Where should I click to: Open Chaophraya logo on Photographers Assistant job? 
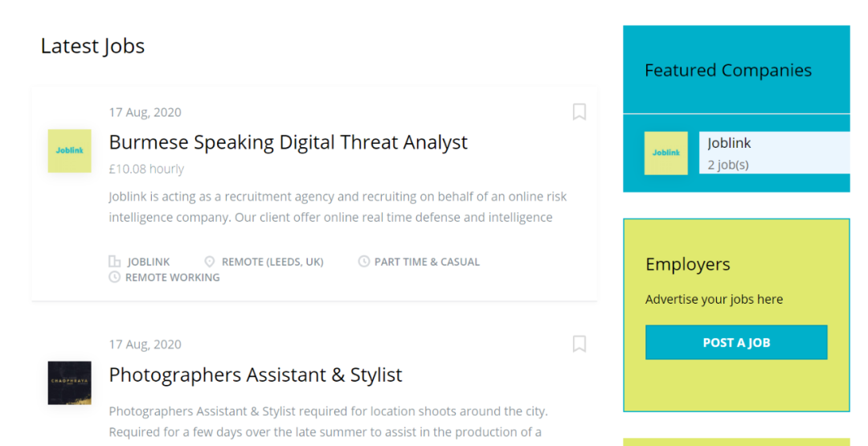[x=69, y=383]
